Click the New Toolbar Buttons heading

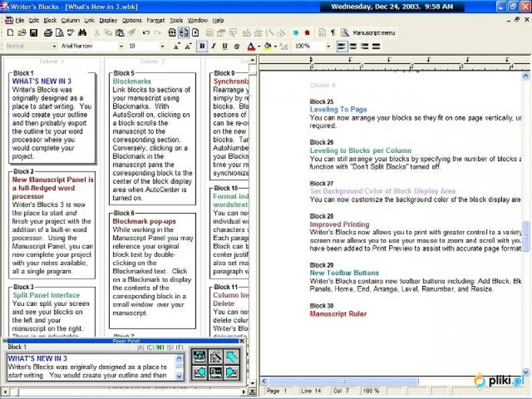pyautogui.click(x=344, y=273)
